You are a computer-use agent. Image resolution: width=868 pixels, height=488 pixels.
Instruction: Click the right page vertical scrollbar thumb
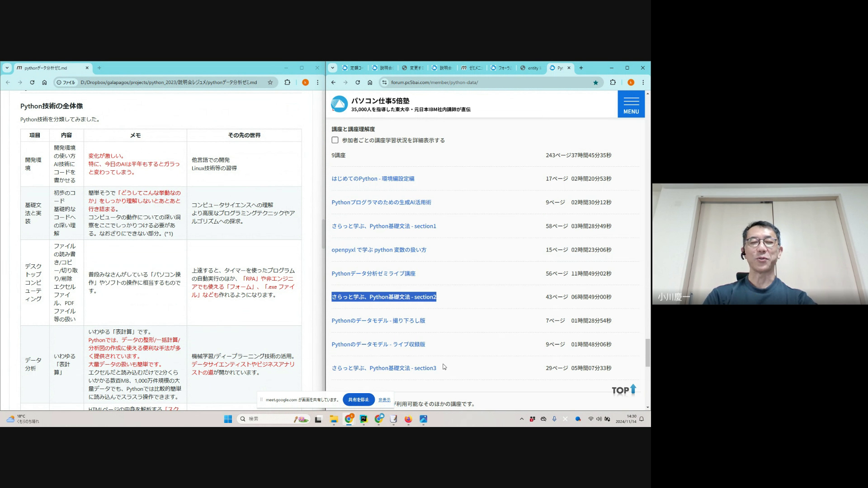647,352
